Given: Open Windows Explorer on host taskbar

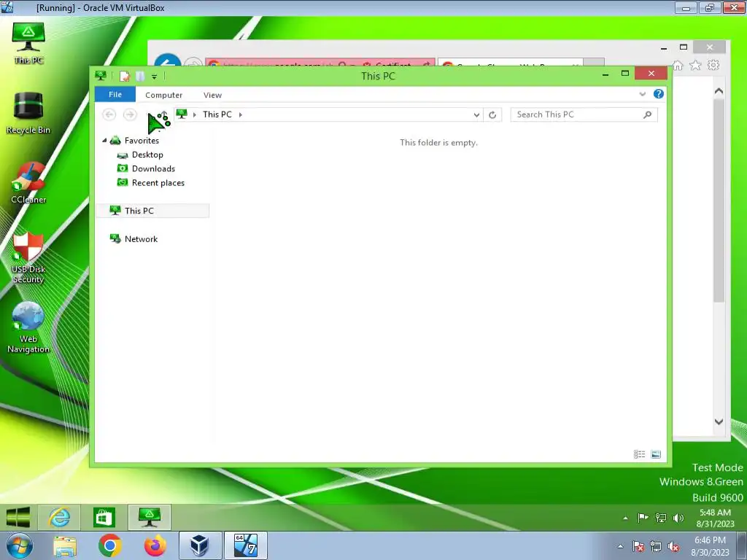Looking at the screenshot, I should click(65, 545).
